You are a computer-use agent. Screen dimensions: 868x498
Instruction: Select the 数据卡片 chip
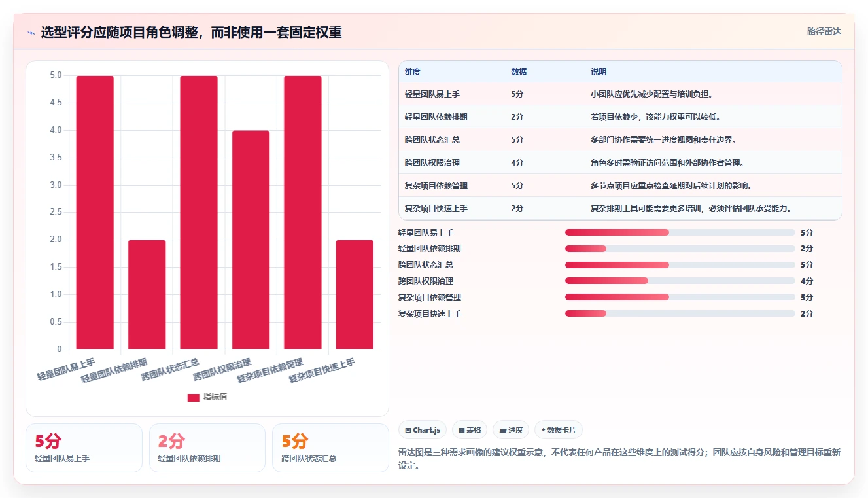click(558, 430)
